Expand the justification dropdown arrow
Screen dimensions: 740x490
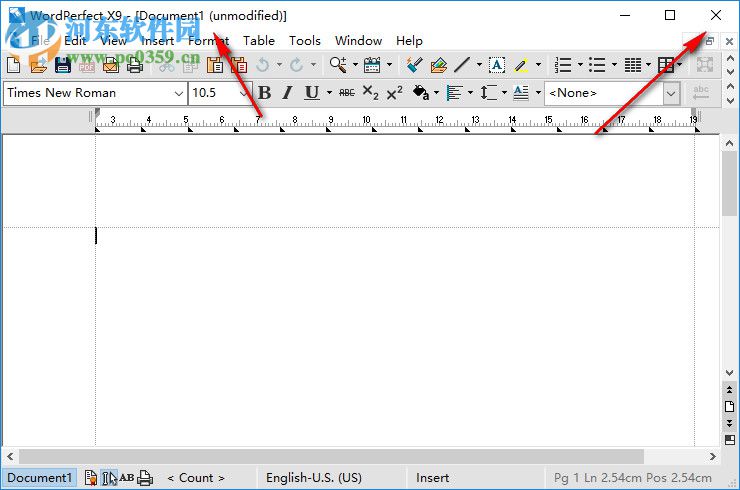point(470,93)
